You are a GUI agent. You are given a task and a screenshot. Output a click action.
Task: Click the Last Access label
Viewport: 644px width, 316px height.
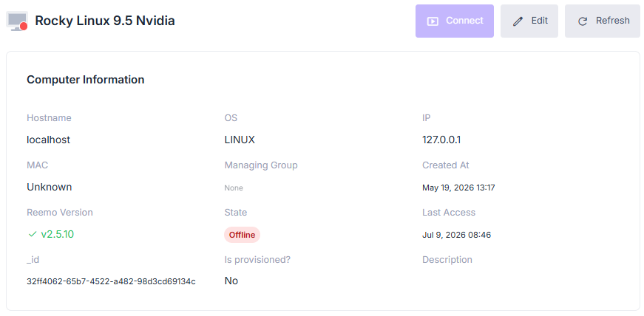click(449, 213)
